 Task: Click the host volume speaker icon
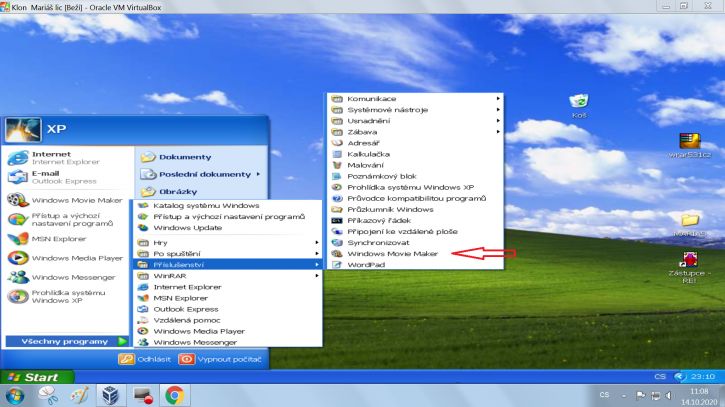click(668, 395)
